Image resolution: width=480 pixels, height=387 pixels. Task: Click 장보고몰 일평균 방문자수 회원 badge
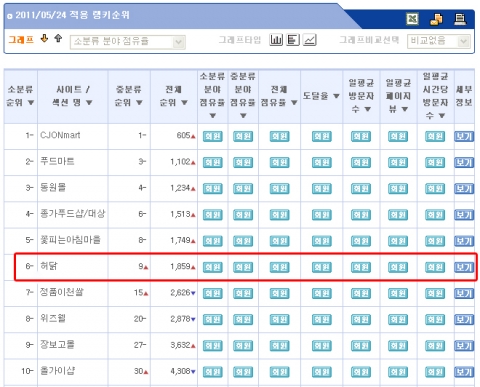point(361,346)
